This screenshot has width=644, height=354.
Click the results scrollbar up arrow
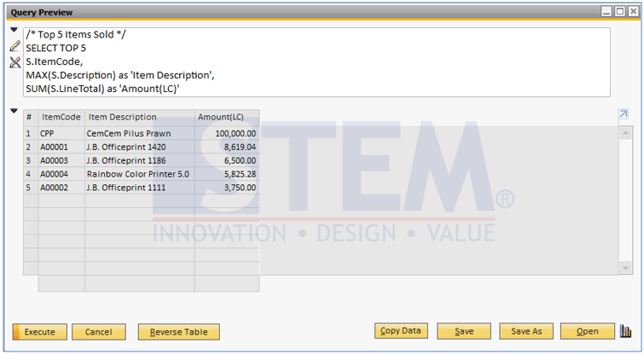[625, 133]
